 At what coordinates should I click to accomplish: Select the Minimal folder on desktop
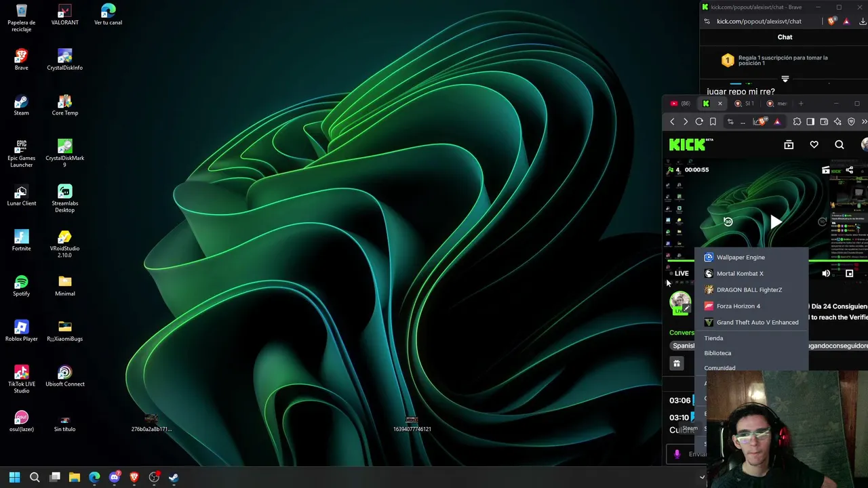(64, 285)
